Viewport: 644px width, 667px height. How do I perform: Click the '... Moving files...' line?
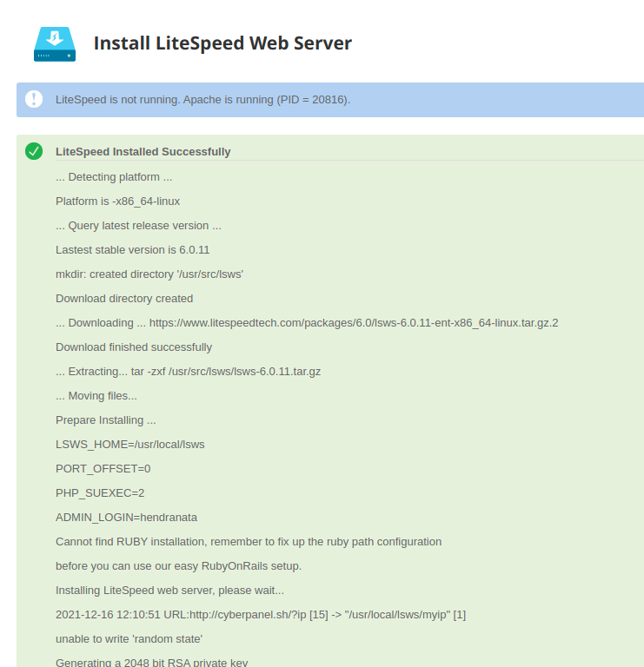pyautogui.click(x=96, y=396)
